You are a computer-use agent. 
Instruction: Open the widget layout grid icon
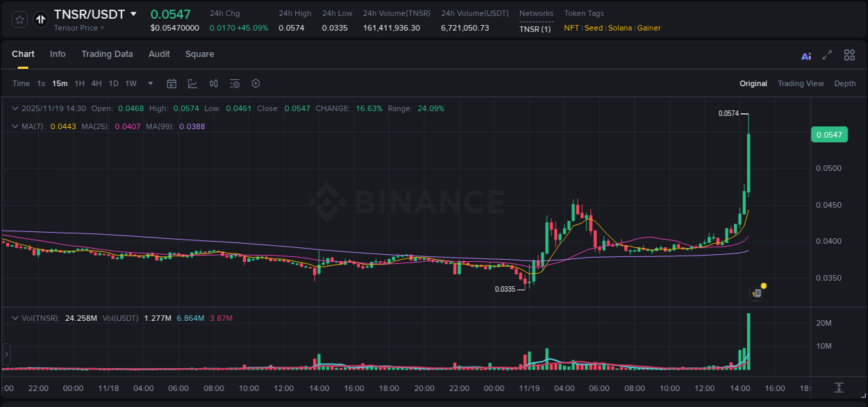[849, 55]
